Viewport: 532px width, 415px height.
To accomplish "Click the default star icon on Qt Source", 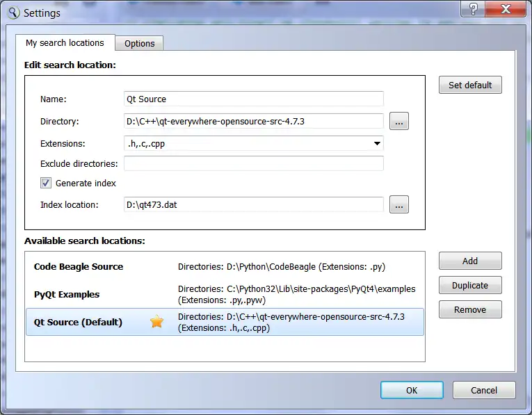I will coord(156,321).
